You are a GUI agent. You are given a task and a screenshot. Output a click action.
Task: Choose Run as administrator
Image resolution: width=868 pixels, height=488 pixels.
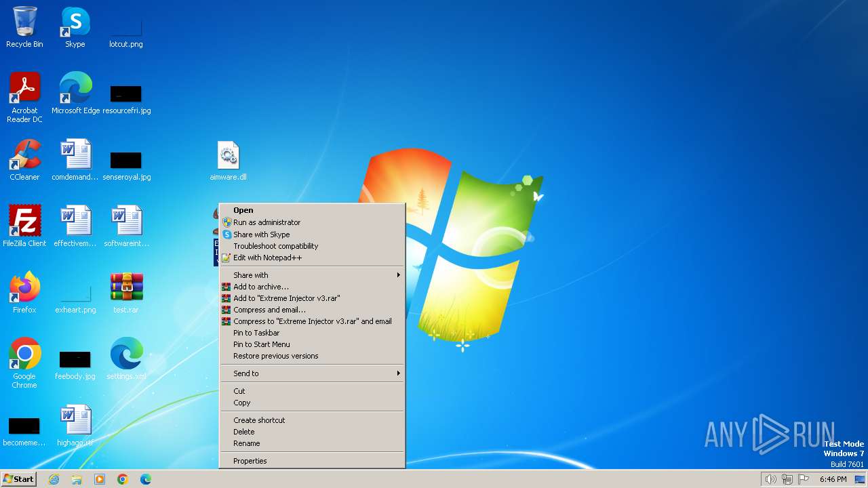pos(312,222)
